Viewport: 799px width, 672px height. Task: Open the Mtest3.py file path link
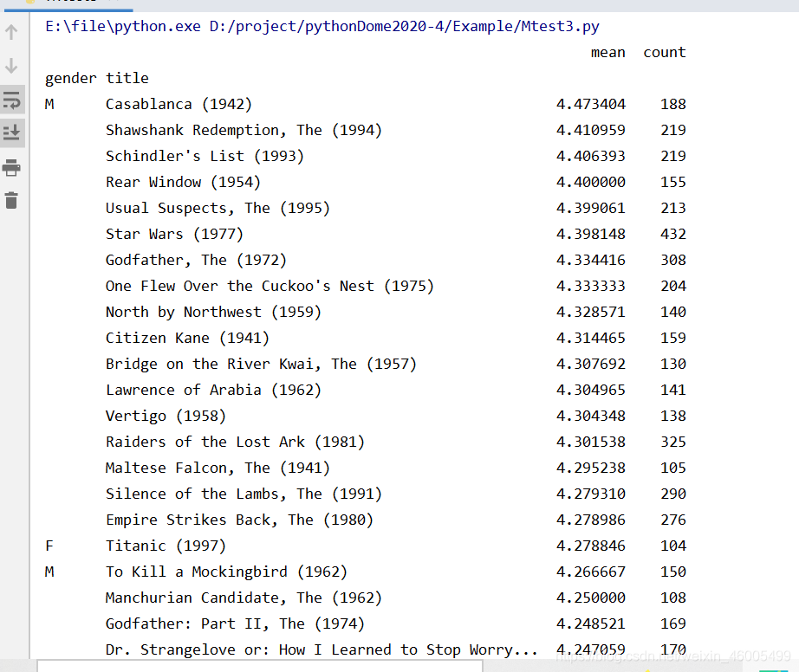pos(404,26)
